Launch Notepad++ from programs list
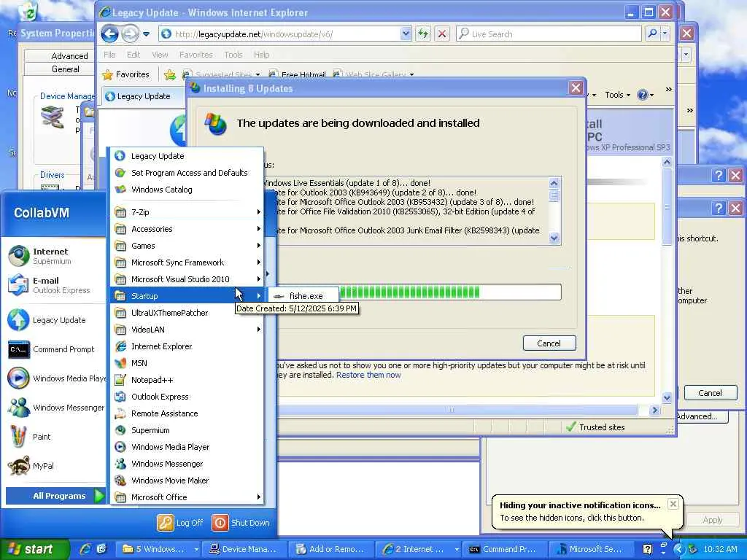The width and height of the screenshot is (747, 560). click(x=187, y=379)
